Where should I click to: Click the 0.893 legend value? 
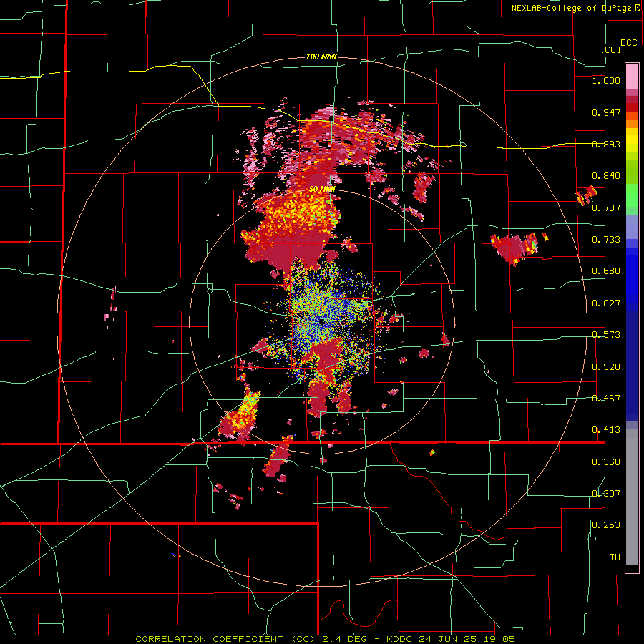pyautogui.click(x=606, y=144)
